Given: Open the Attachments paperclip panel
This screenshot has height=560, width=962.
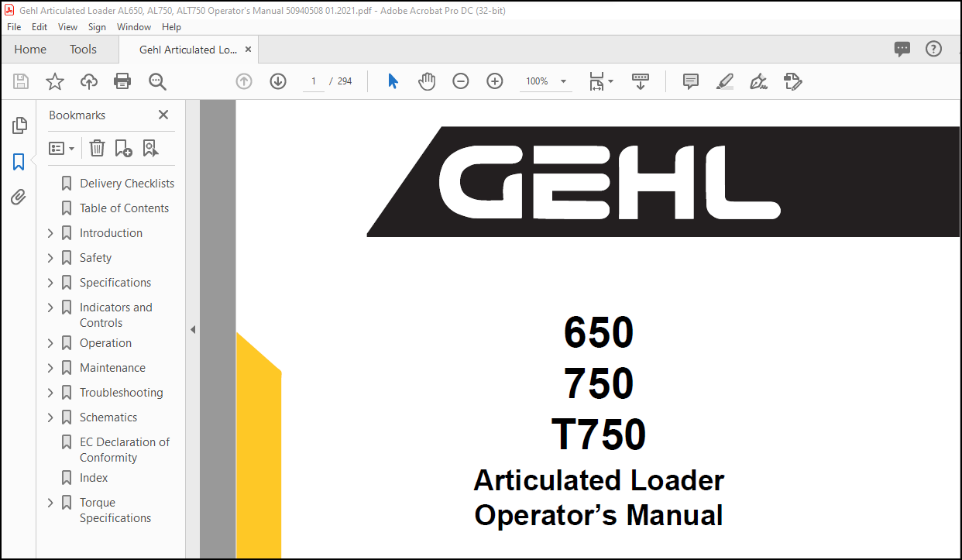Looking at the screenshot, I should pos(19,198).
